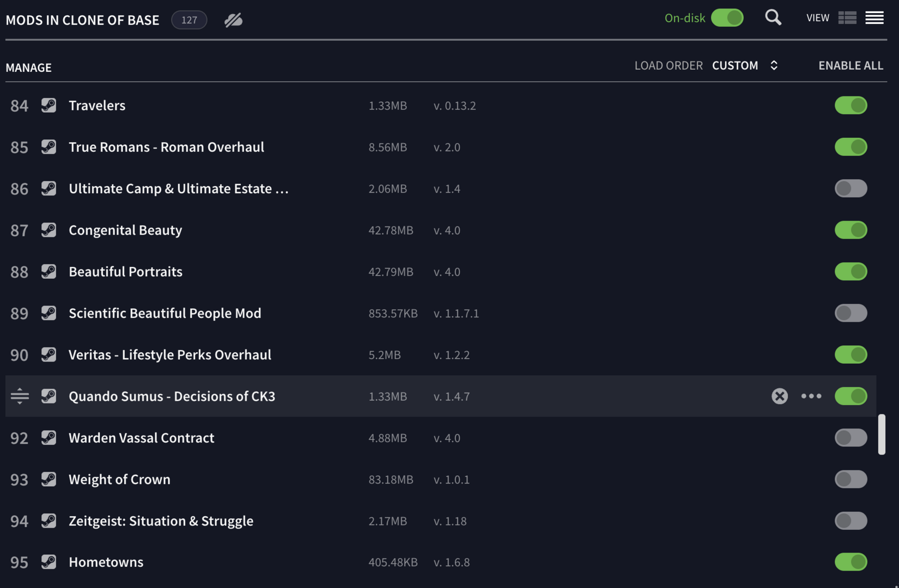Image resolution: width=899 pixels, height=588 pixels.
Task: Grab the reorder handle on Quando Sumus row
Action: (20, 396)
